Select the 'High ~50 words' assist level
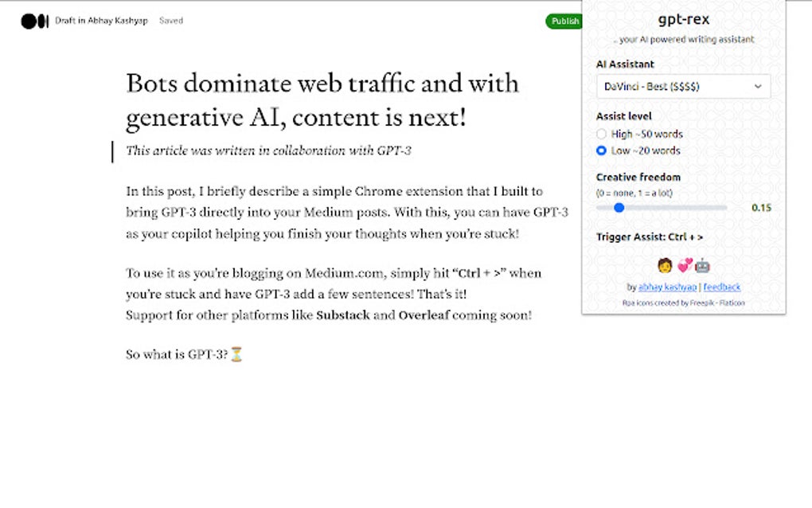The image size is (812, 508). (x=601, y=134)
